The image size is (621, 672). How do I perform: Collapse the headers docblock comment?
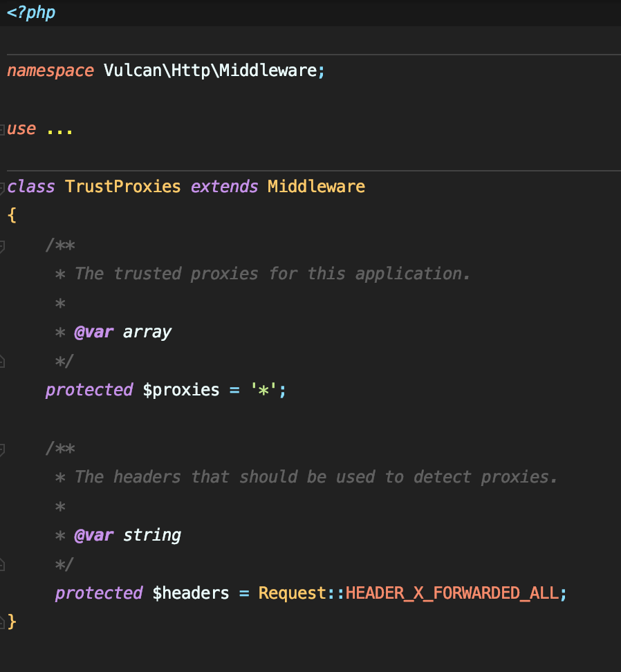(3, 449)
